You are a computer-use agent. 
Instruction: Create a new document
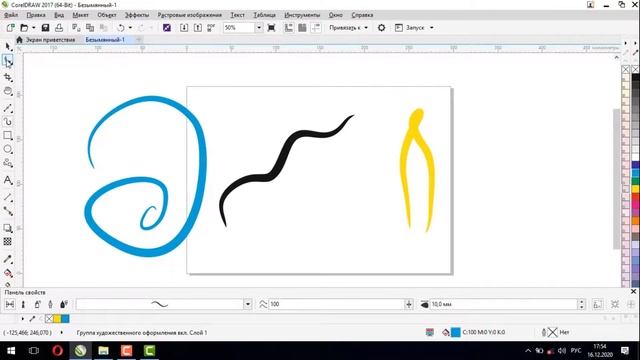coord(10,28)
